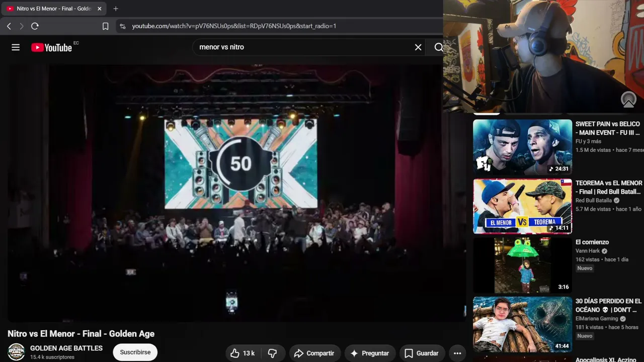Viewport: 644px width, 362px height.
Task: Visit Vann Hark channel link
Action: coord(588,251)
